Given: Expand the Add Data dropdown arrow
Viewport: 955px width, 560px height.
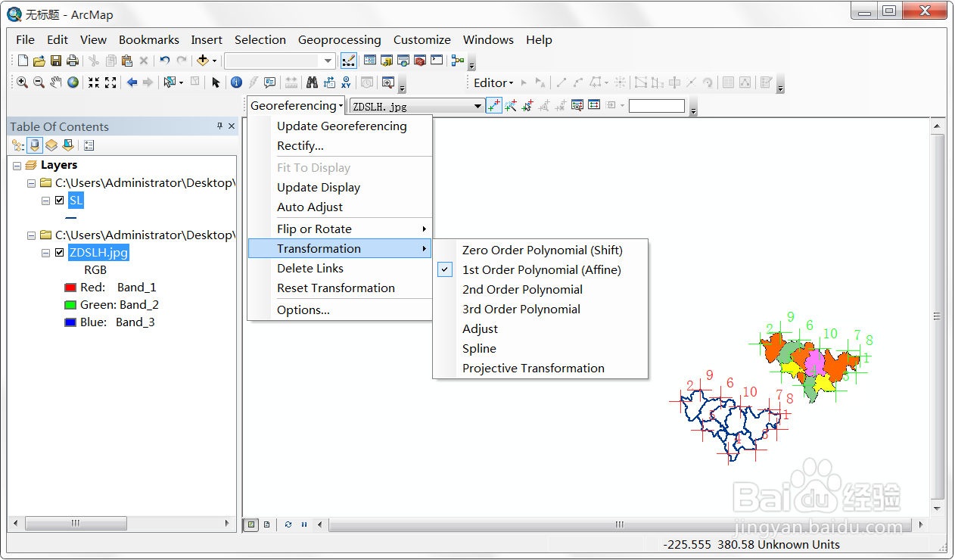Looking at the screenshot, I should click(214, 61).
